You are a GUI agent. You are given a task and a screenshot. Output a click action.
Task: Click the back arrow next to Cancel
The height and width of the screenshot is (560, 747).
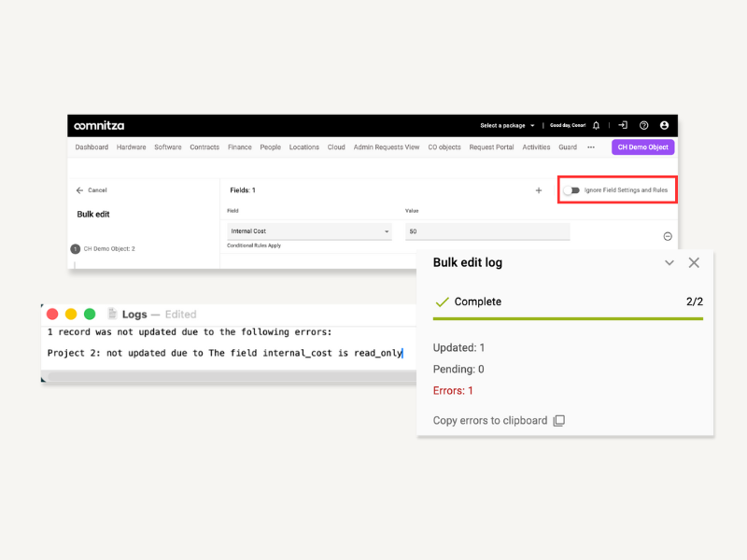click(x=79, y=190)
